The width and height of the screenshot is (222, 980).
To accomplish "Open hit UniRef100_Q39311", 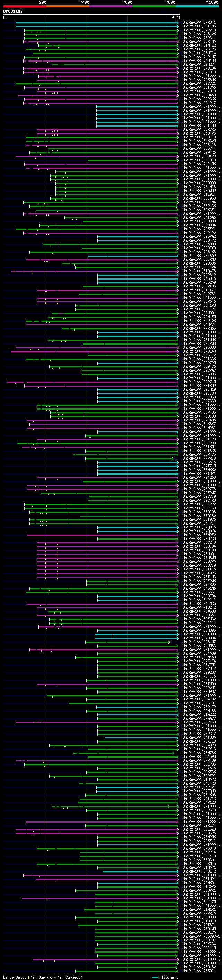I will tap(199, 38).
